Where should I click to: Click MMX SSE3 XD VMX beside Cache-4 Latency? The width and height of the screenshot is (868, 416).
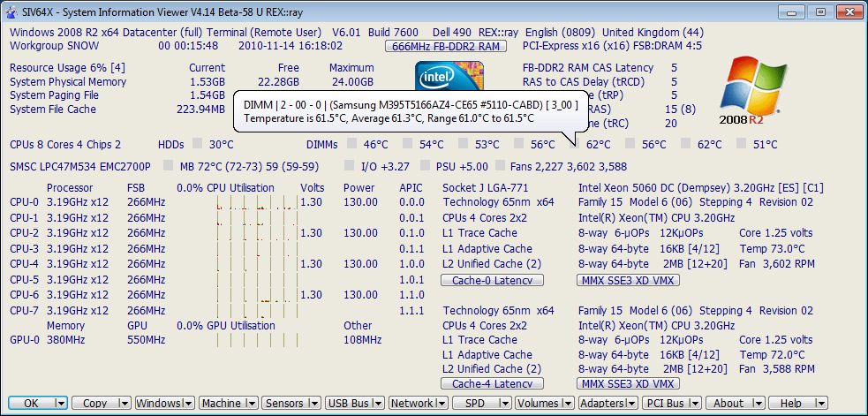pos(629,383)
